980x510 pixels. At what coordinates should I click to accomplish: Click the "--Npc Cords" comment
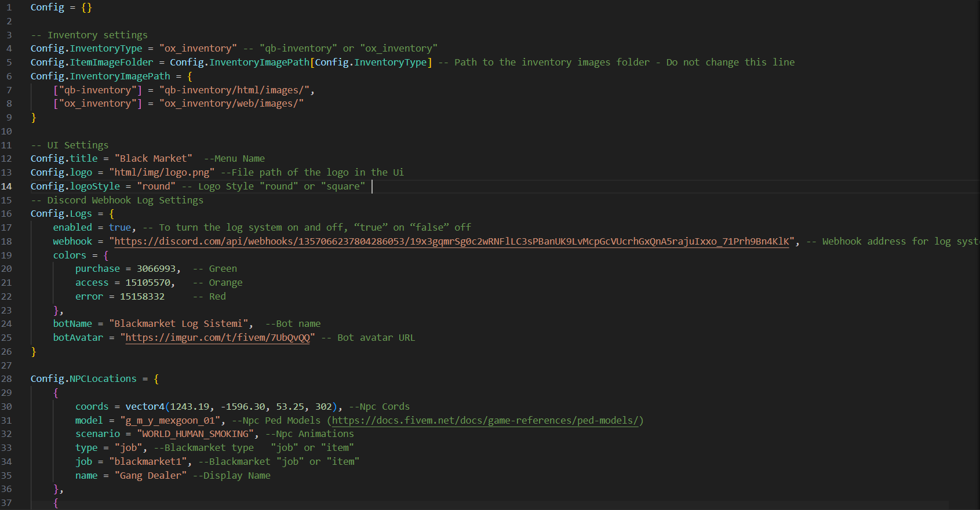(x=379, y=406)
